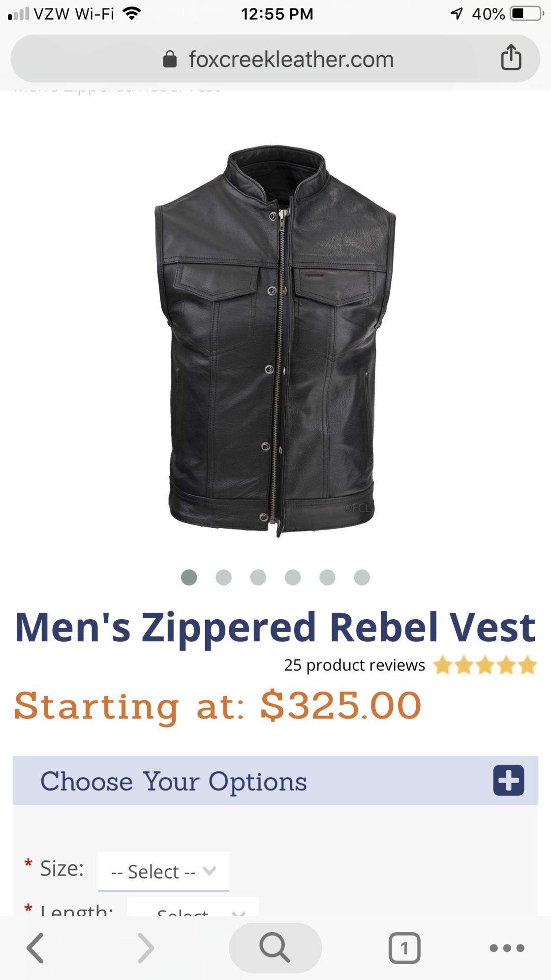551x980 pixels.
Task: Select the sixth image carousel dot
Action: 362,577
